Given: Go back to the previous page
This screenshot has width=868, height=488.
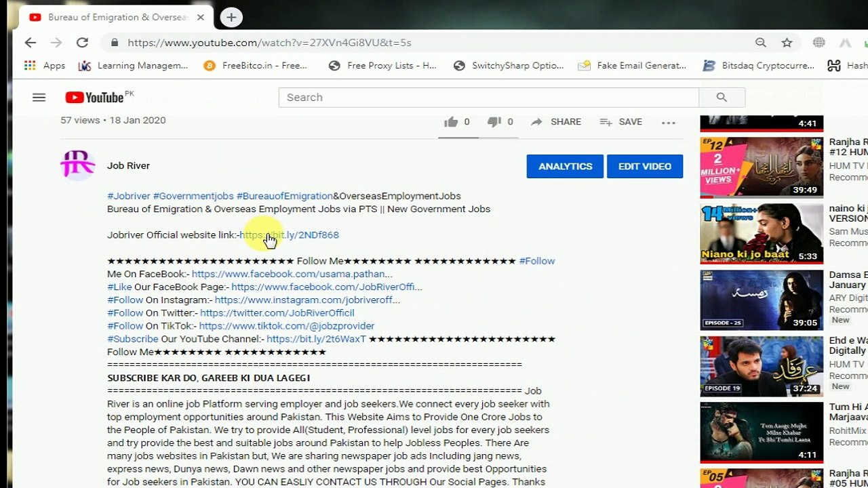Looking at the screenshot, I should tap(30, 43).
